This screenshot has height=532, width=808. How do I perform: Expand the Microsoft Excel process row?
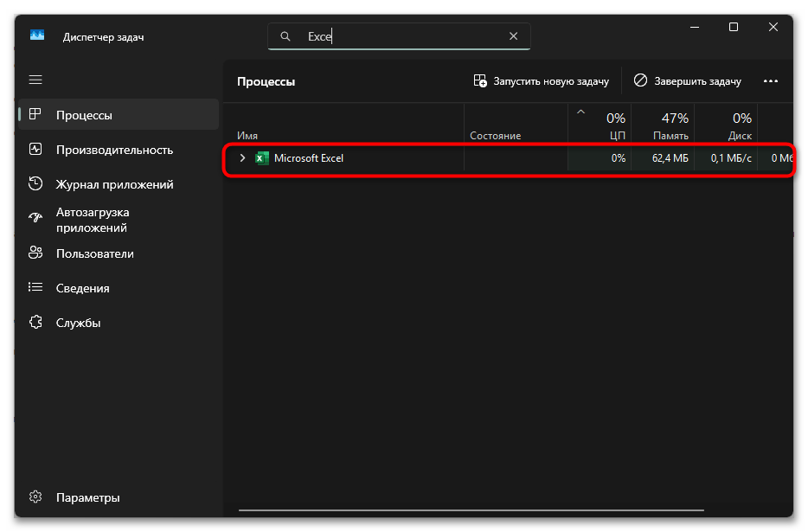(x=242, y=158)
